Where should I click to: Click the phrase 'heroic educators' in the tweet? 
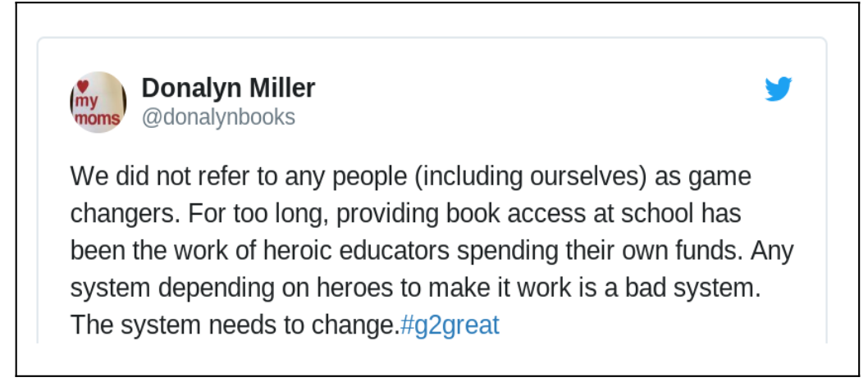[x=356, y=251]
